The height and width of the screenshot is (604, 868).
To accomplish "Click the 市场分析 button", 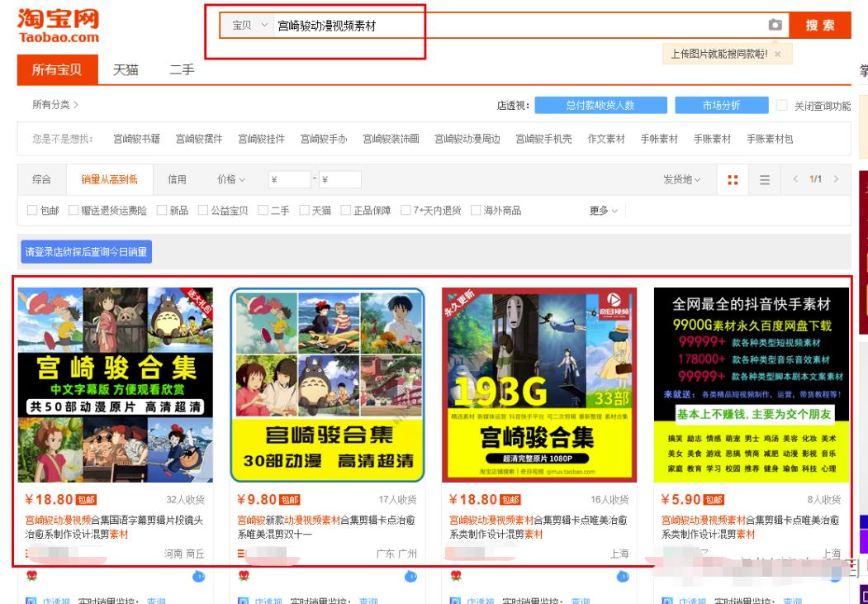I will 721,105.
